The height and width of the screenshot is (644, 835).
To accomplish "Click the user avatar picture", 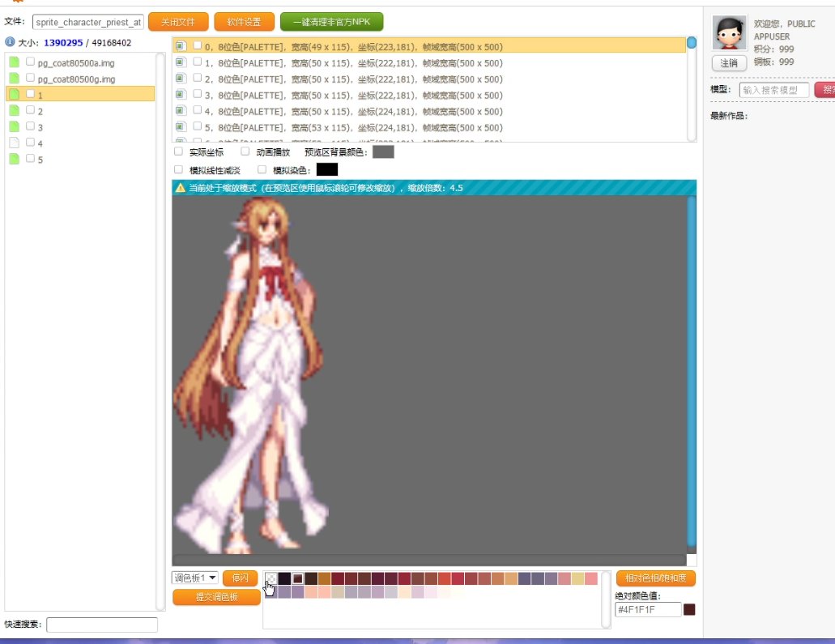I will click(x=729, y=33).
